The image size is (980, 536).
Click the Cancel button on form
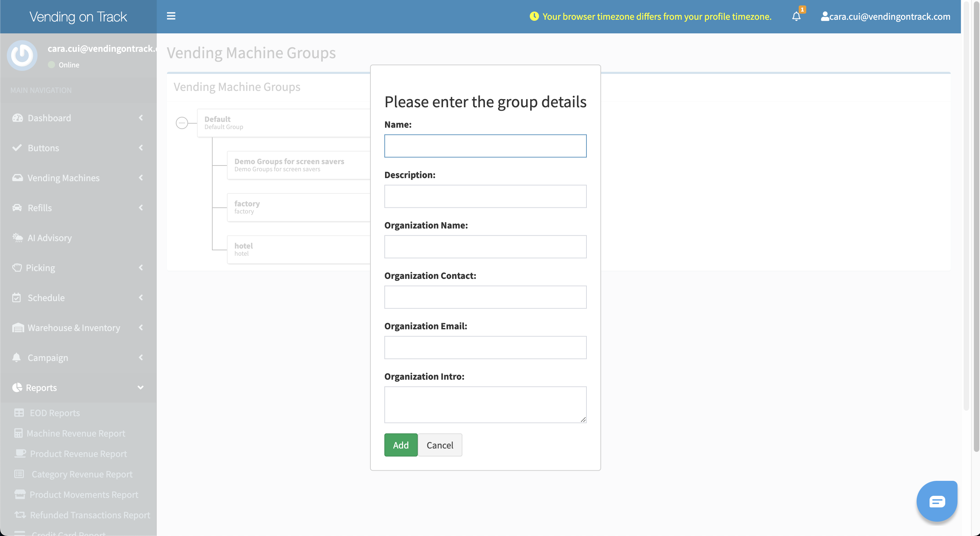(x=440, y=445)
